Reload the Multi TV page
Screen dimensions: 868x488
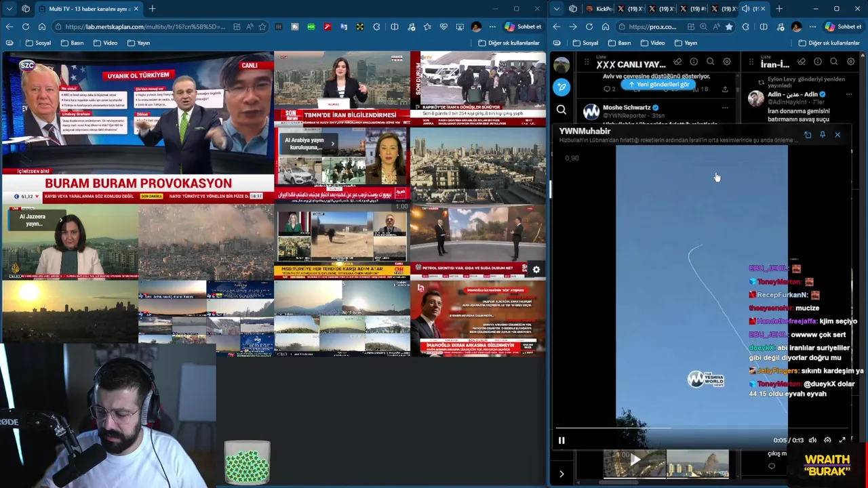pos(26,26)
